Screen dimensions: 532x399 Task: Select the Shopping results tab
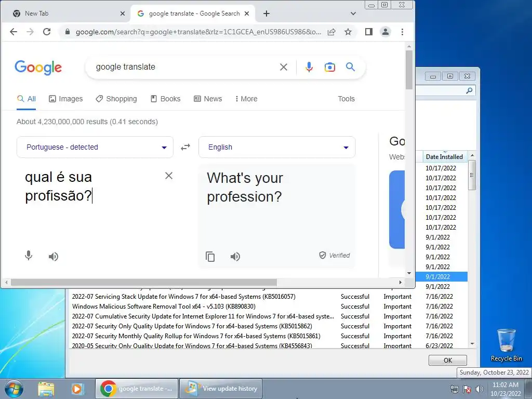[x=116, y=99]
